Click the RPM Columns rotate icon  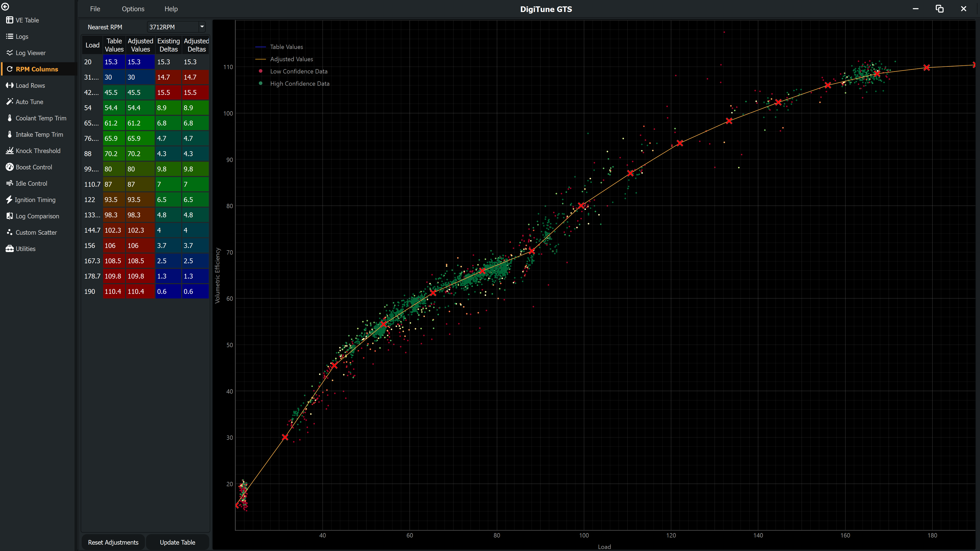9,69
